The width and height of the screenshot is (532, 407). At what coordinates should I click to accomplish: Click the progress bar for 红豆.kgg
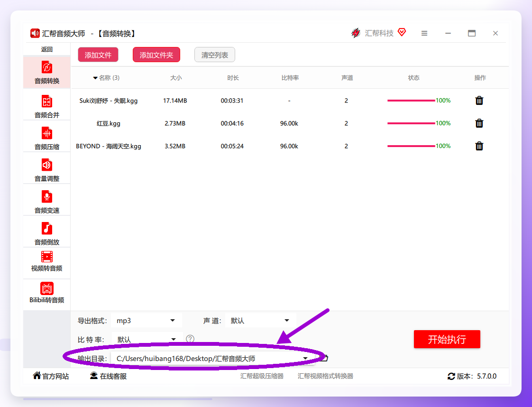click(x=411, y=123)
